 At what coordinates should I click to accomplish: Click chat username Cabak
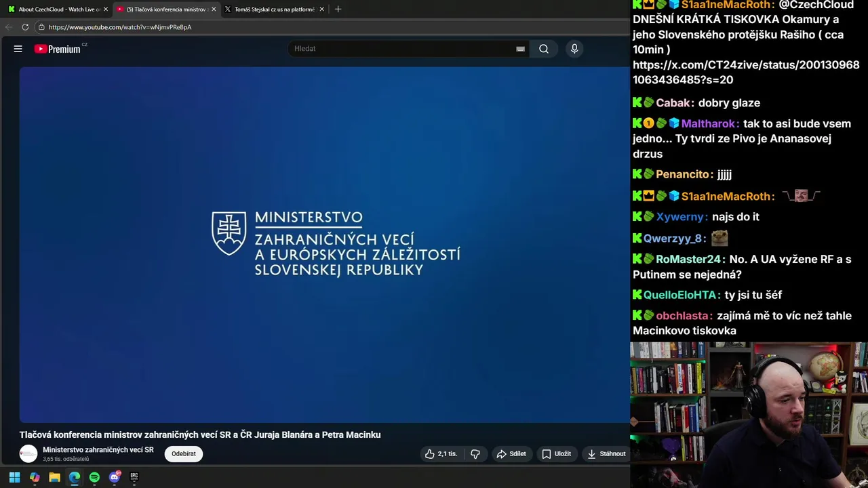[673, 103]
